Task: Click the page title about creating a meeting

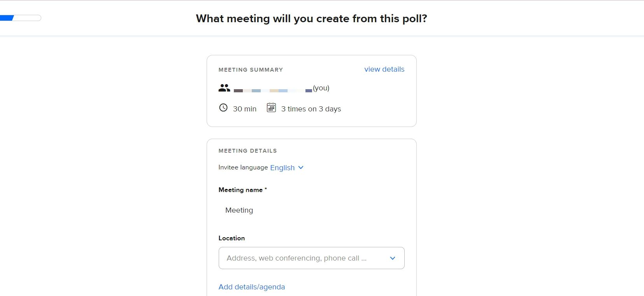Action: [x=311, y=18]
